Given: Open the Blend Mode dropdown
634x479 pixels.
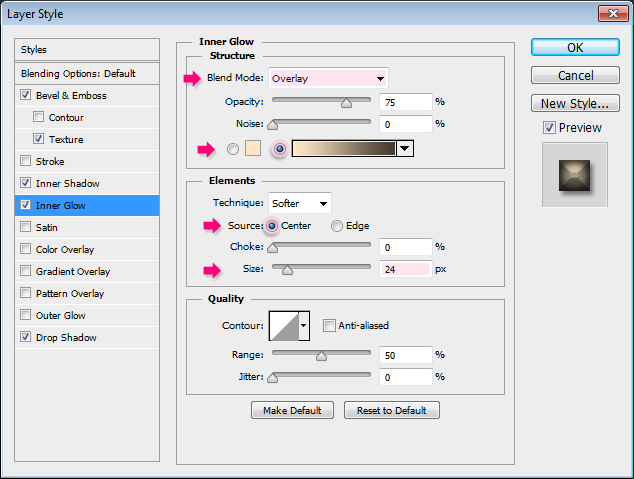Looking at the screenshot, I should (328, 78).
